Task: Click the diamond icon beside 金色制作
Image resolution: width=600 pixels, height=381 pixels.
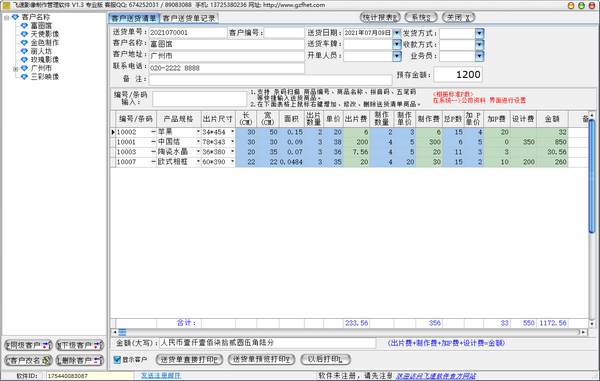Action: point(24,42)
